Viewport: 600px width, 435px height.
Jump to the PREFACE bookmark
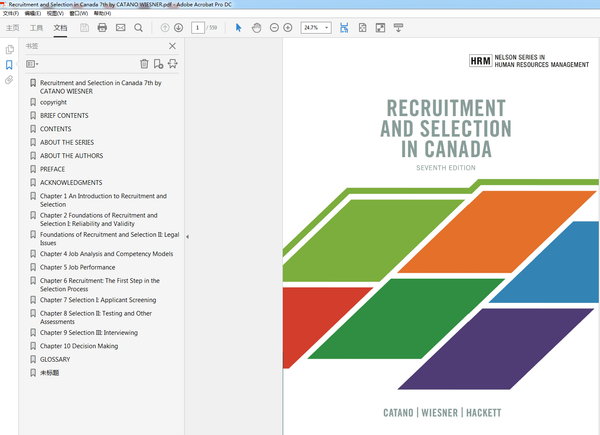coord(52,169)
